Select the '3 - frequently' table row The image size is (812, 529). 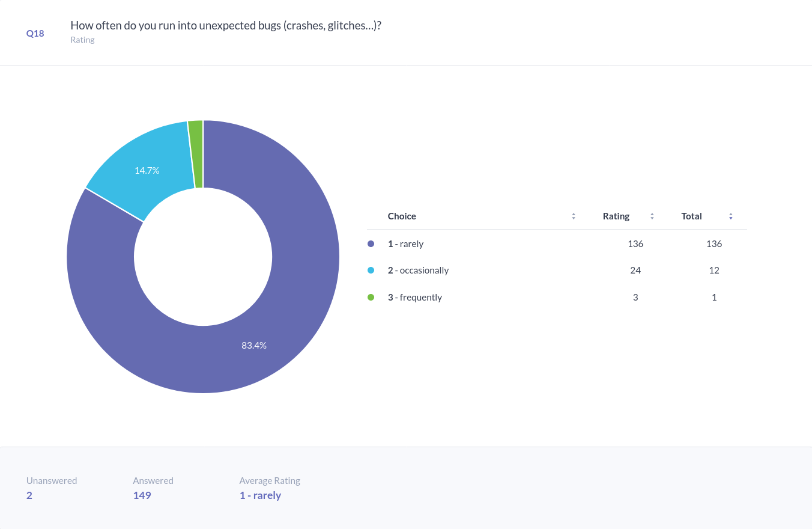(414, 297)
